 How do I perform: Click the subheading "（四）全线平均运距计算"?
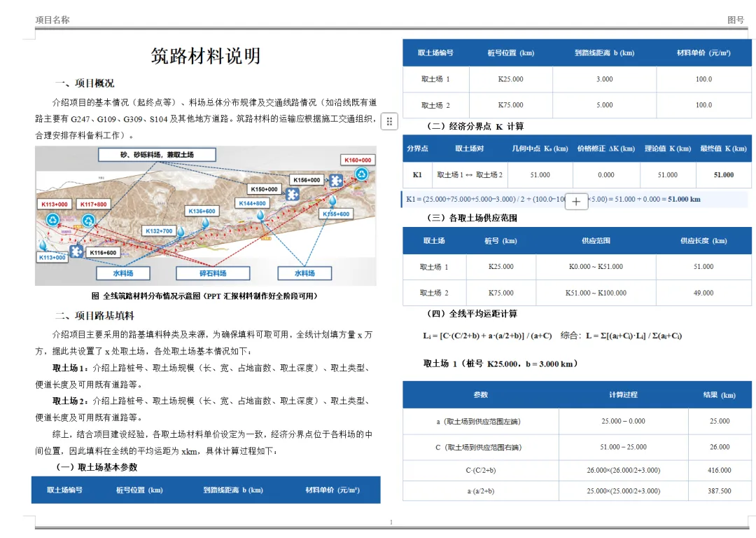coord(470,314)
